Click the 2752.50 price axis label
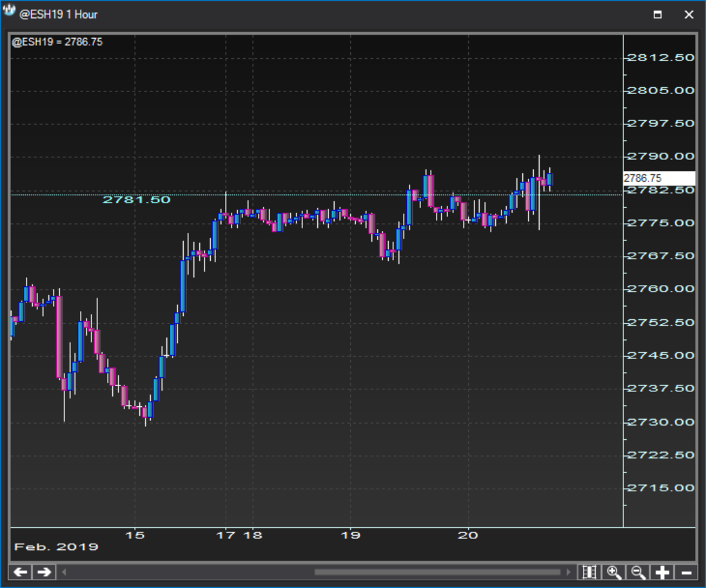Screen dimensions: 706x588 (660, 322)
